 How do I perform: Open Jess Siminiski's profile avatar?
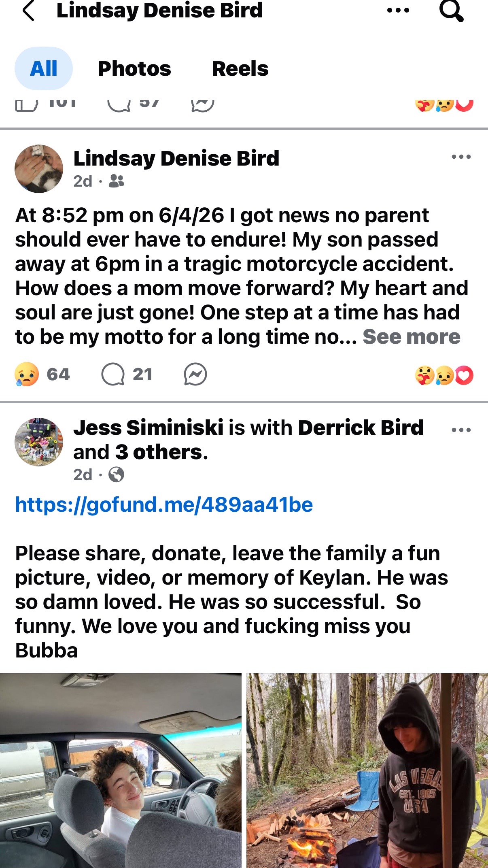39,442
